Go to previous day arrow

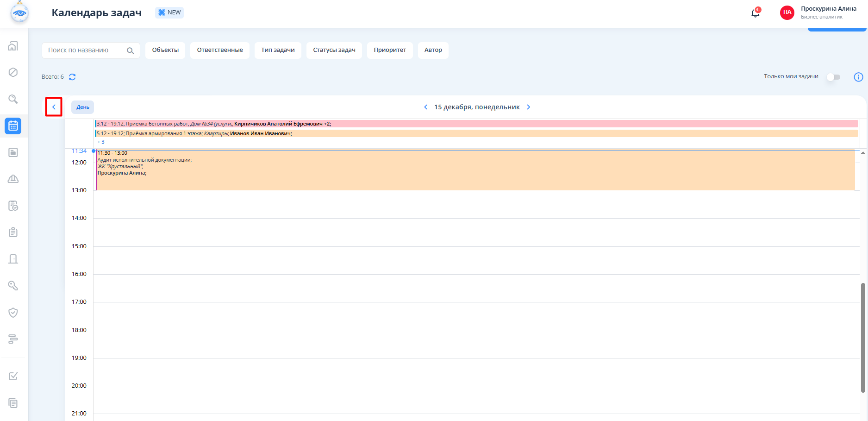tap(426, 107)
